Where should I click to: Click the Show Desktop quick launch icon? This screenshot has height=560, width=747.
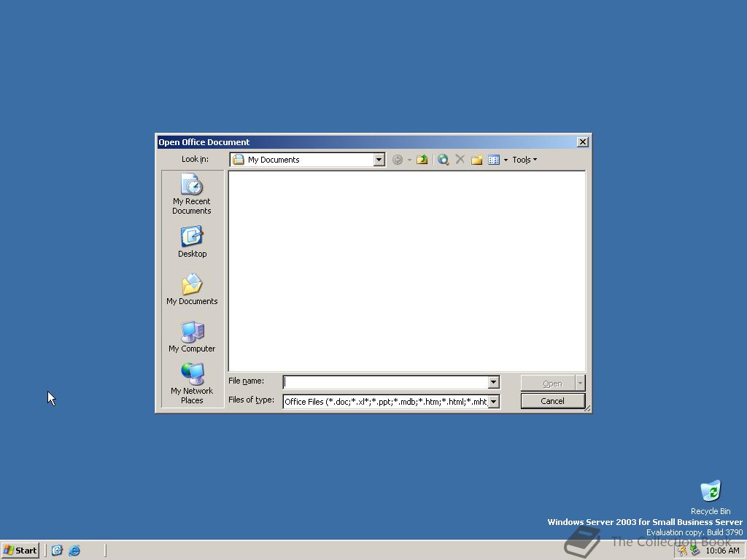tap(57, 551)
